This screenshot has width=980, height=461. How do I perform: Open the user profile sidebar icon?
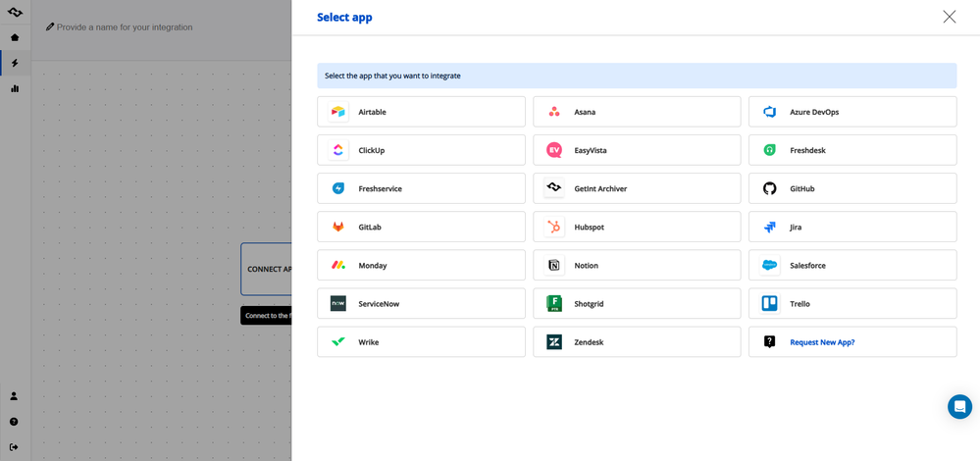pyautogui.click(x=15, y=396)
